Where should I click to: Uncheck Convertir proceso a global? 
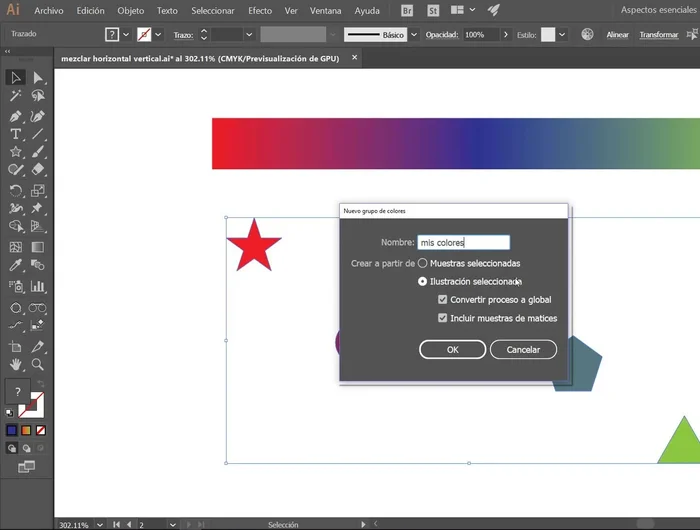coord(442,300)
